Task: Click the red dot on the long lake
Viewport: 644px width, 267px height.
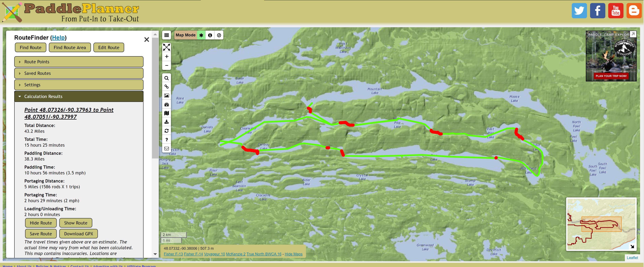Action: 496,158
